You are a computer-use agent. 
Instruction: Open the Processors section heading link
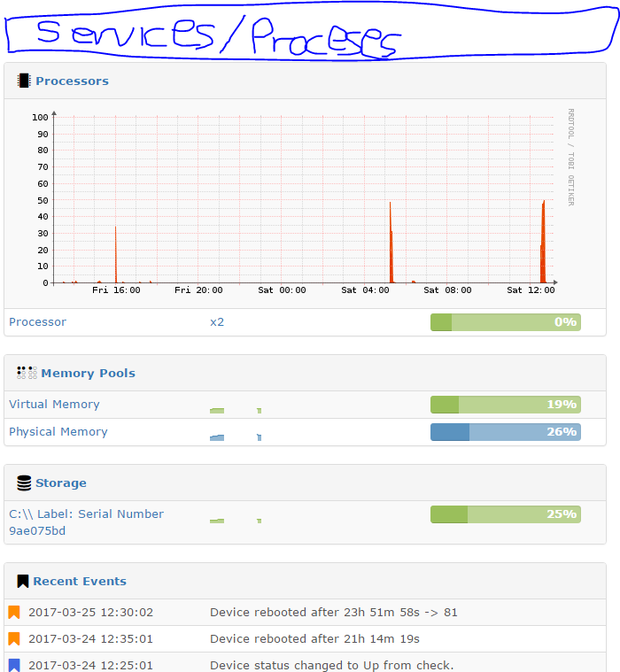pyautogui.click(x=72, y=81)
